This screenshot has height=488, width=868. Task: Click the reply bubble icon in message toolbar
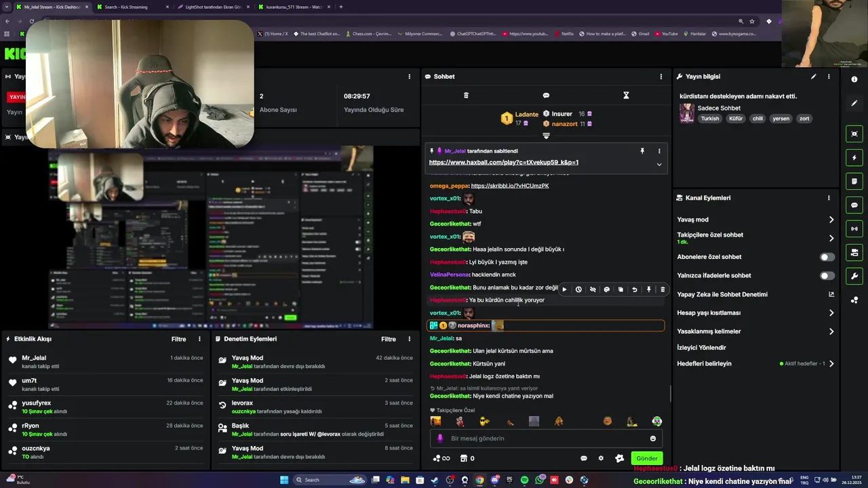(x=607, y=289)
